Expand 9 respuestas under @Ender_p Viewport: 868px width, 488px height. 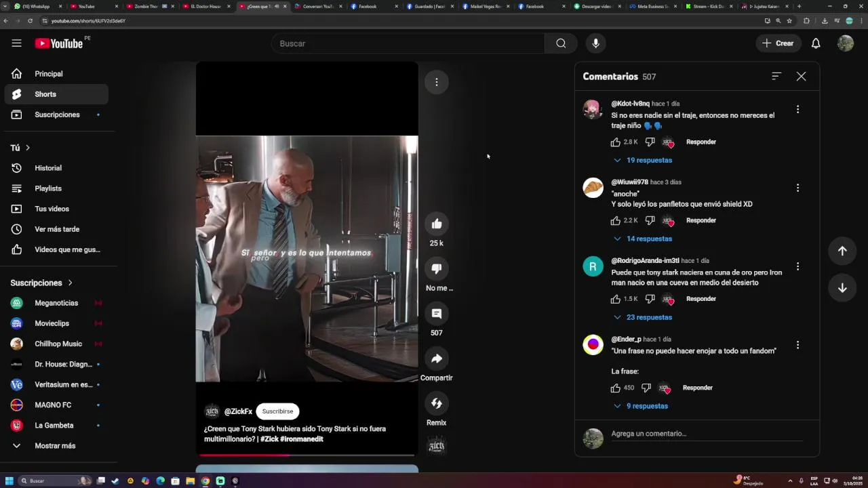click(640, 406)
